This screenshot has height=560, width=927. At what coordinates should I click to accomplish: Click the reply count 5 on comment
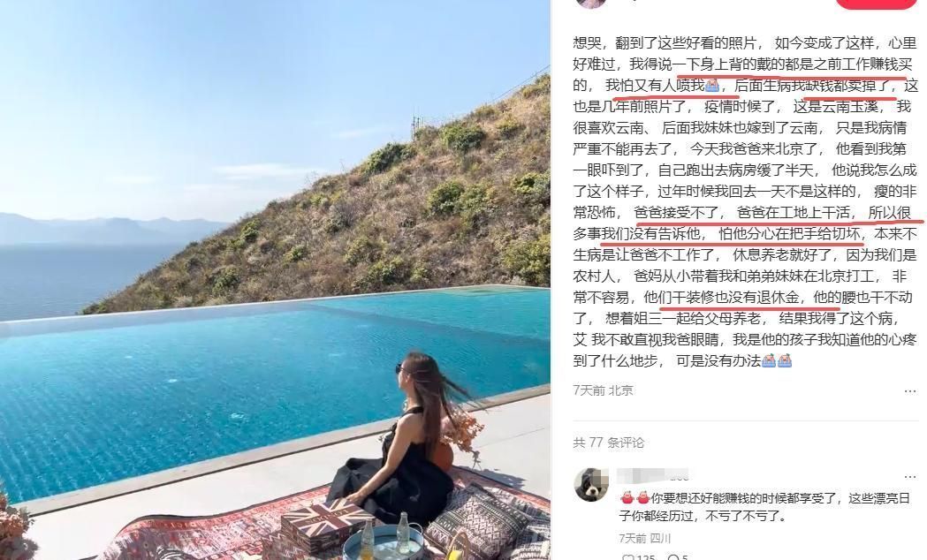click(x=685, y=557)
